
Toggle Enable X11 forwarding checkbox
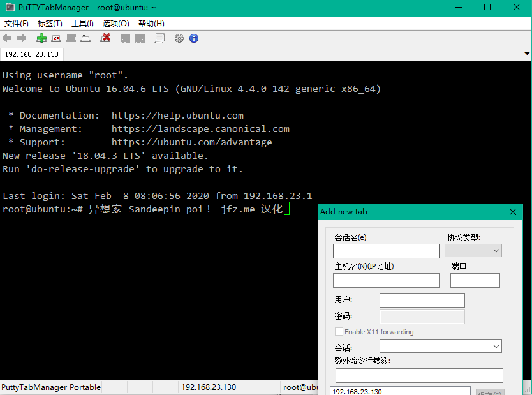tap(339, 332)
